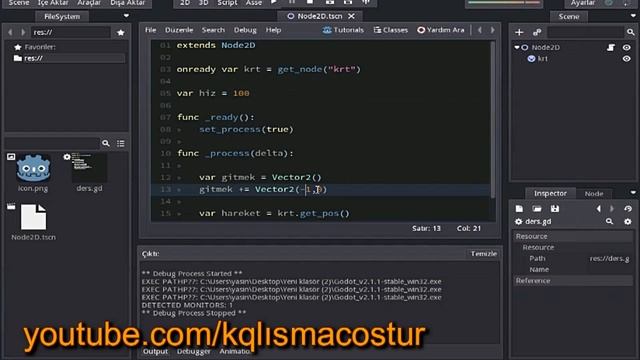Open the Classes reference
Screen dimensions: 640x360
tap(391, 30)
